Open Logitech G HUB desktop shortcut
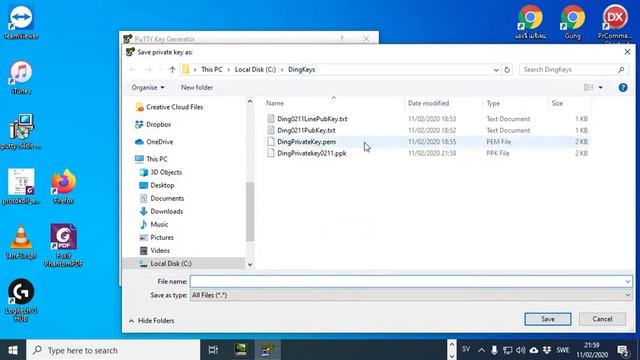The width and height of the screenshot is (640, 360). tap(21, 300)
